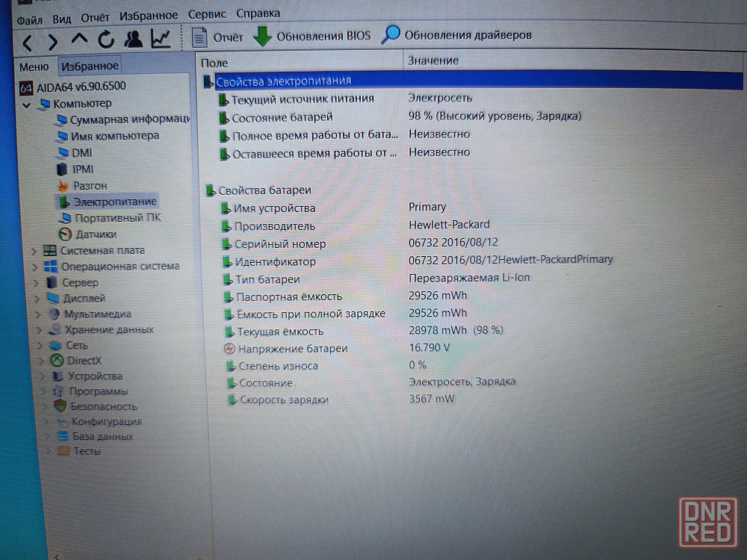Expand the Операционная система node
747x560 pixels.
pos(35,267)
